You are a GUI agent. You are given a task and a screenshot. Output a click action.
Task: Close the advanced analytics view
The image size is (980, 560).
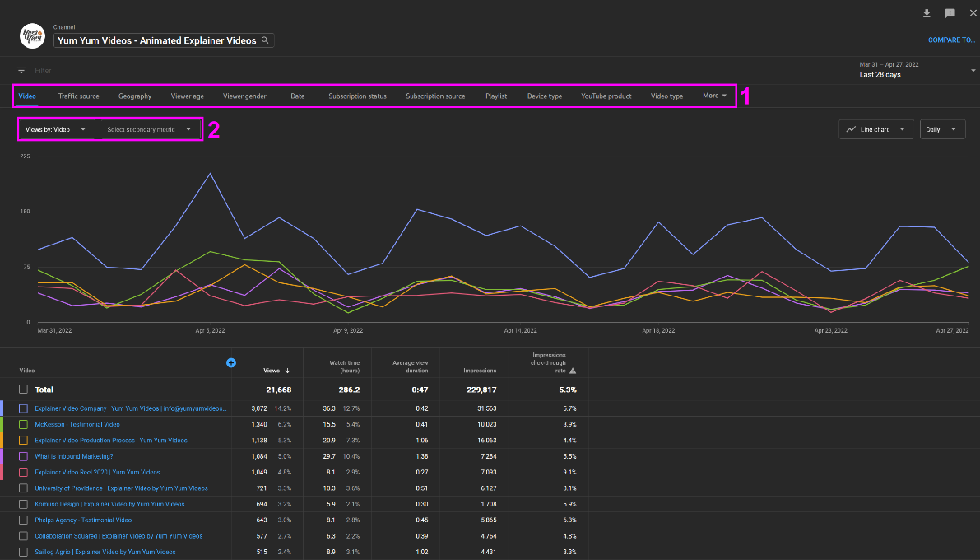pos(973,13)
